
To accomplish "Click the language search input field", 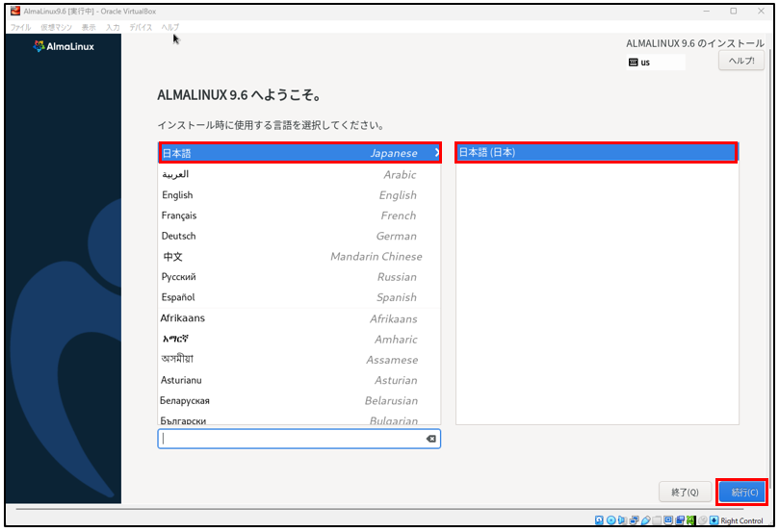I will [x=289, y=439].
